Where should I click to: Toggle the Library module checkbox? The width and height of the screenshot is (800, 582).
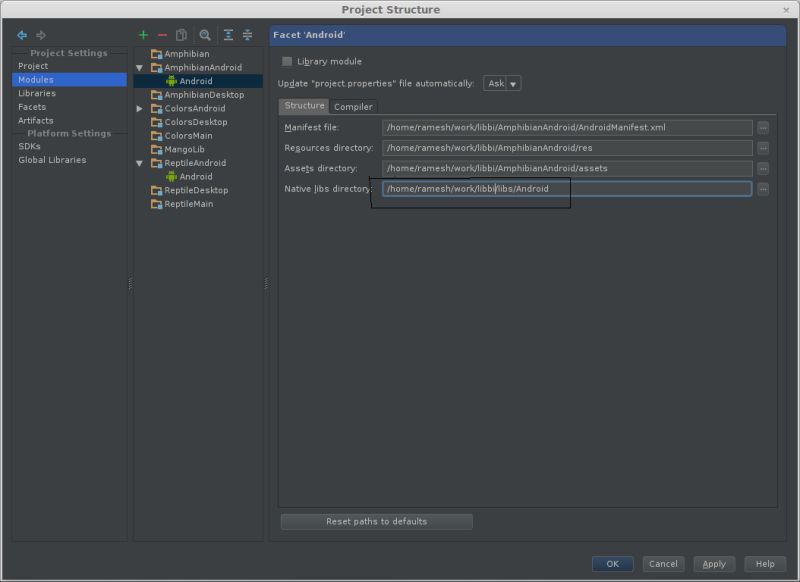pyautogui.click(x=287, y=61)
